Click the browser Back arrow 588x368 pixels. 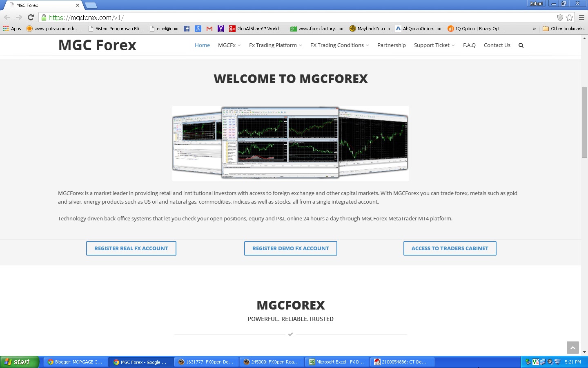(x=7, y=17)
